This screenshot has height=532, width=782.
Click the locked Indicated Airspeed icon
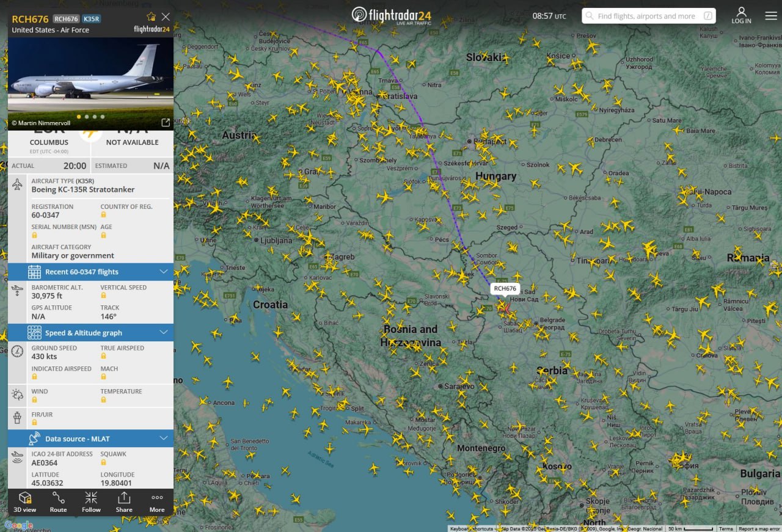tap(35, 377)
